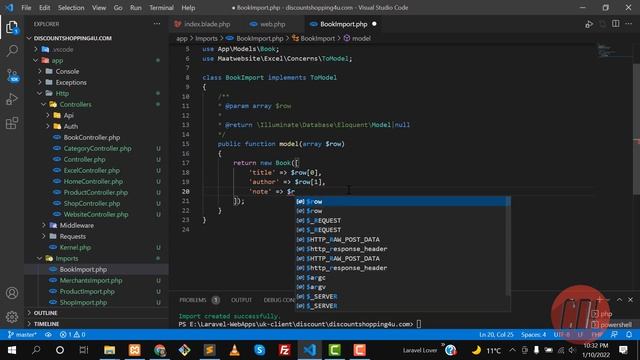The width and height of the screenshot is (640, 360).
Task: Open FileZilla from the taskbar
Action: pyautogui.click(x=284, y=350)
